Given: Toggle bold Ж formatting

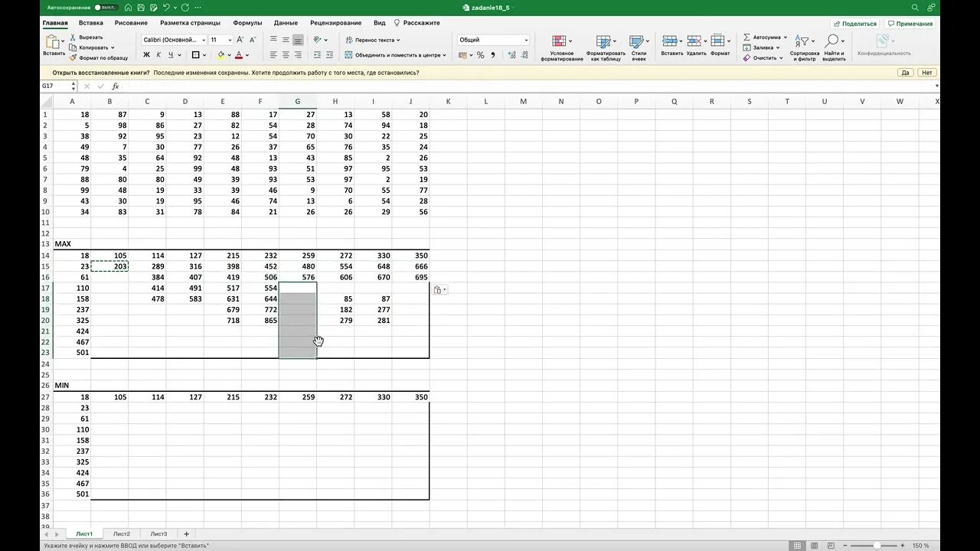Looking at the screenshot, I should 146,55.
